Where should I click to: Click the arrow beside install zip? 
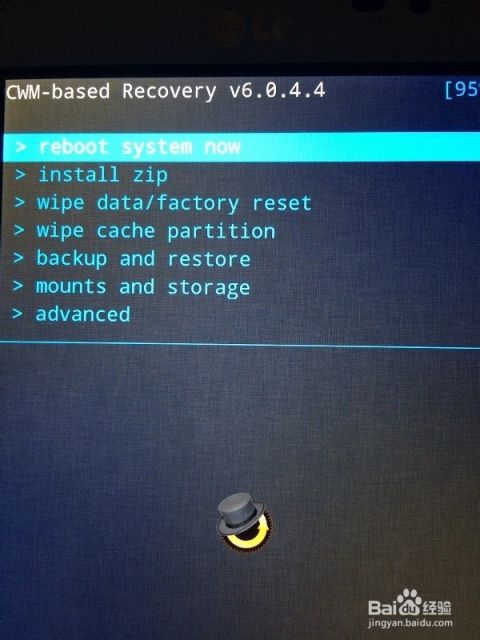pos(20,175)
